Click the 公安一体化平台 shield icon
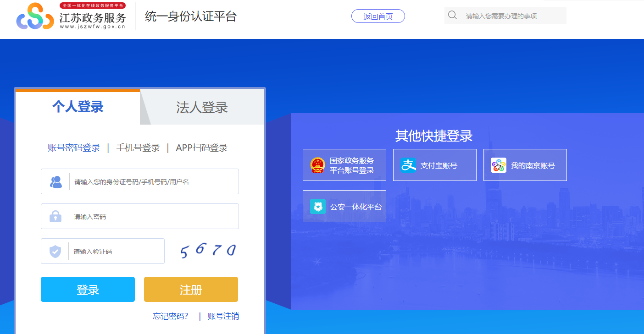Viewport: 644px width, 334px height. click(317, 206)
